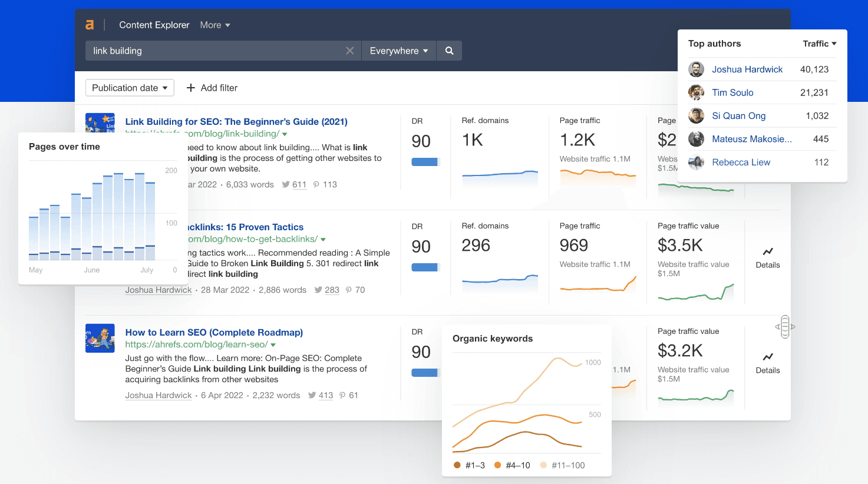
Task: Click Organic keywords panel title
Action: pyautogui.click(x=493, y=339)
